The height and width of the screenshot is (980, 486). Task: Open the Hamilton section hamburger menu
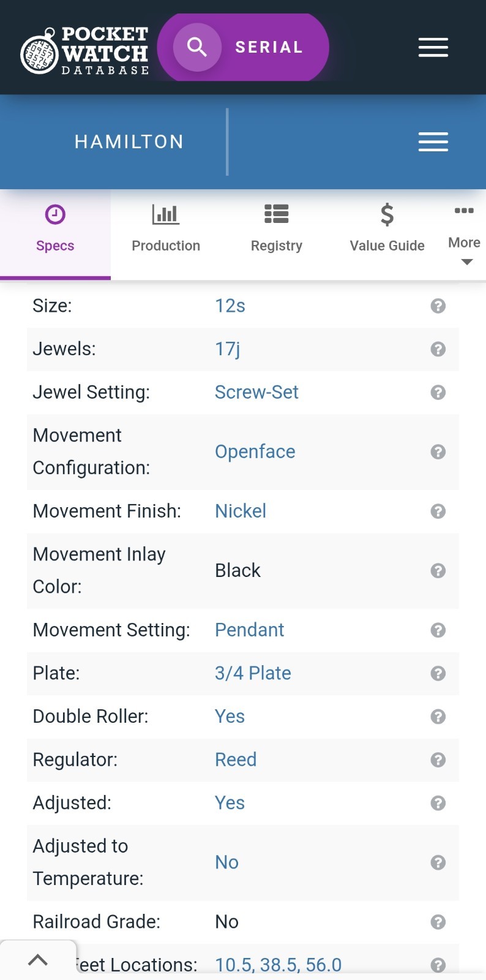click(x=433, y=141)
